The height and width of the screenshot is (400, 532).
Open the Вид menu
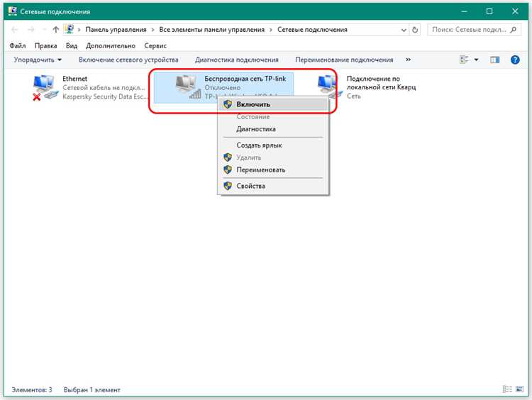click(x=72, y=45)
